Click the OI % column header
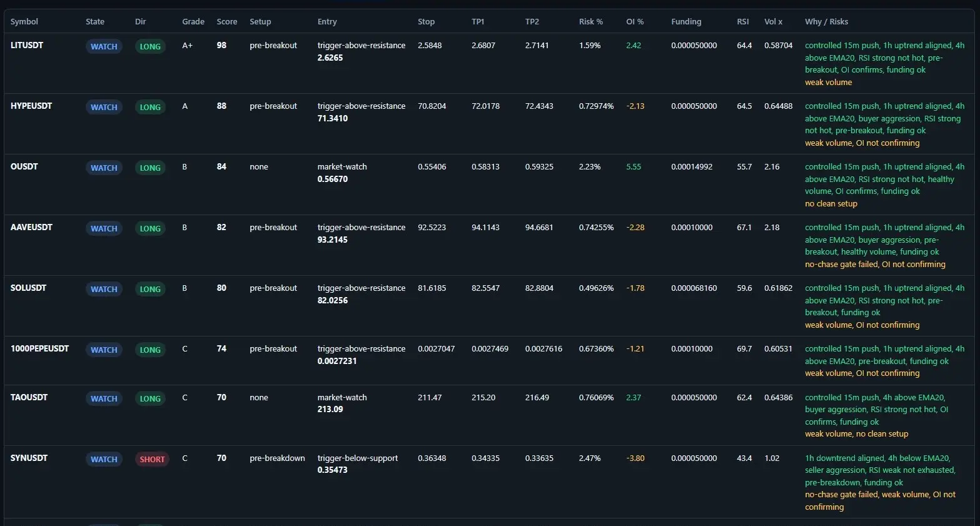The height and width of the screenshot is (526, 980). (x=635, y=21)
